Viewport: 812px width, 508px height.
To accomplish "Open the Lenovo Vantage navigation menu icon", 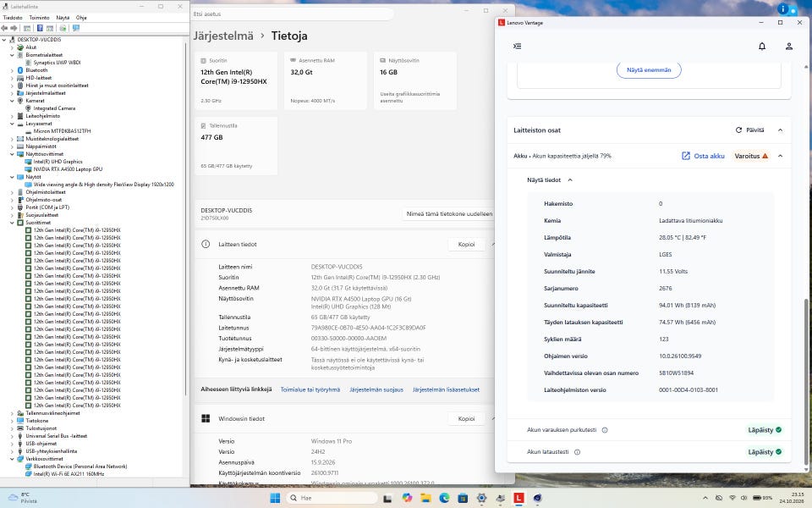I will [517, 46].
